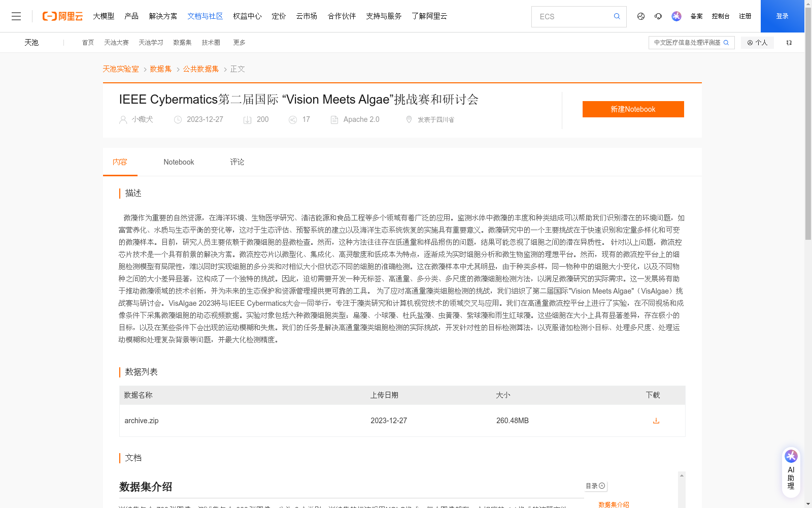Image resolution: width=812 pixels, height=508 pixels.
Task: Switch to the 评论 tab
Action: (x=237, y=162)
